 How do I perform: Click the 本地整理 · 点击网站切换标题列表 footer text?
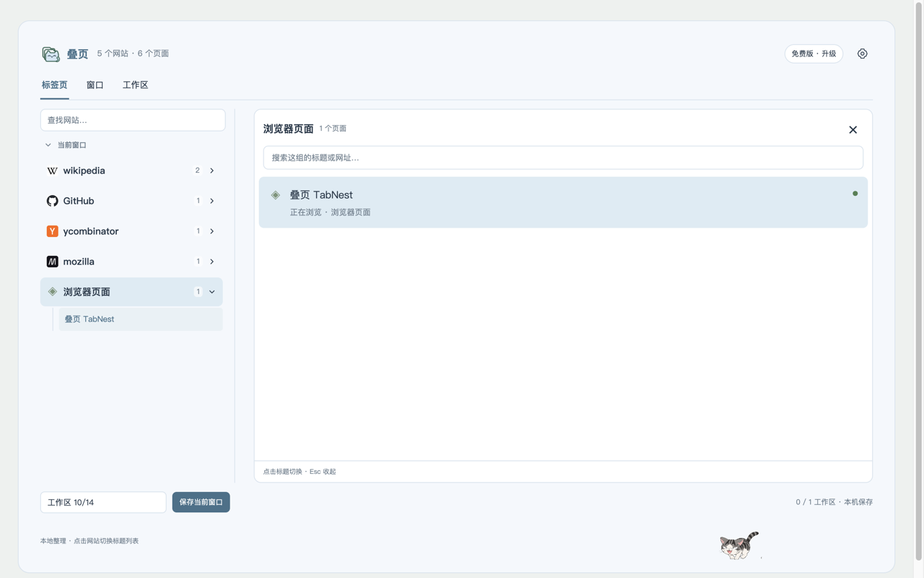pos(90,541)
